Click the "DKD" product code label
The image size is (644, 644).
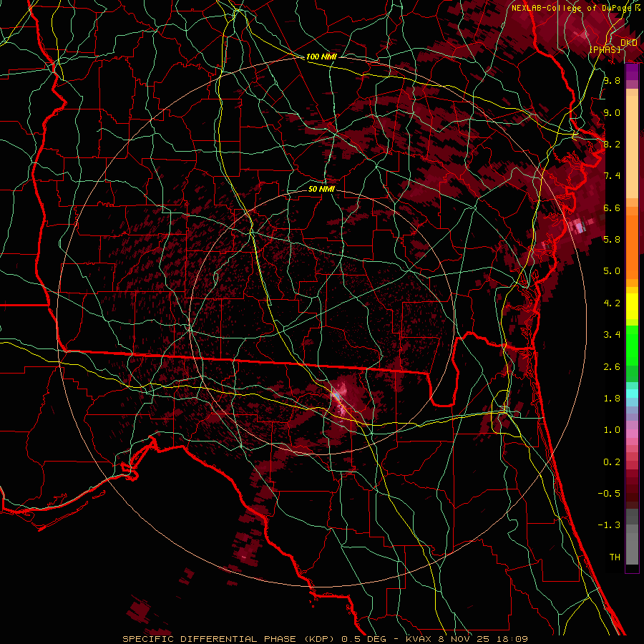629,42
